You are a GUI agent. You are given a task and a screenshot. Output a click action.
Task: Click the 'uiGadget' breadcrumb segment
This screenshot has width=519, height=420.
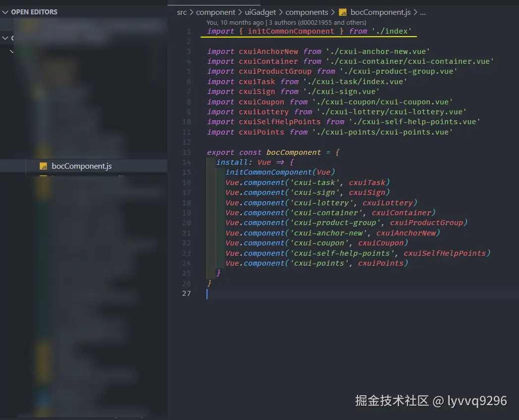coord(260,12)
